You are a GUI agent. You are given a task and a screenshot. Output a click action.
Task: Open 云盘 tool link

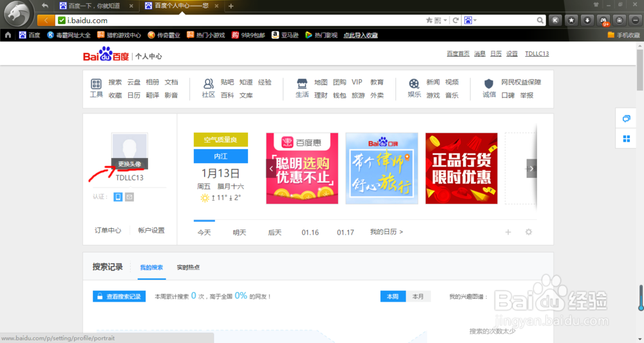click(133, 83)
